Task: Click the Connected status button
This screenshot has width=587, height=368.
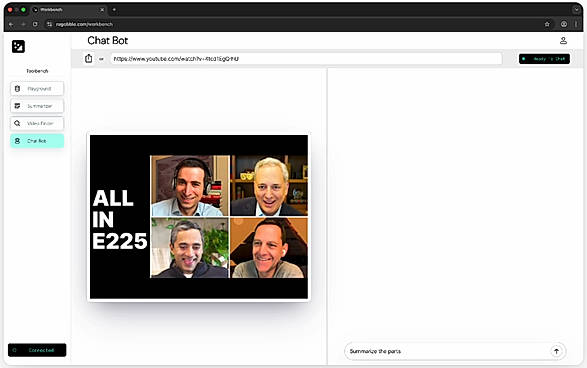Action: coord(37,350)
